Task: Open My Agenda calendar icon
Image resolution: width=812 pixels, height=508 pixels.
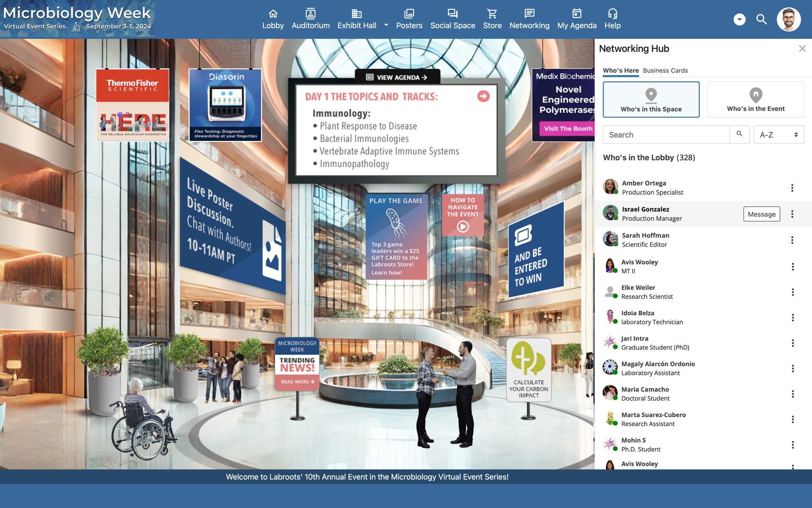Action: pos(577,14)
